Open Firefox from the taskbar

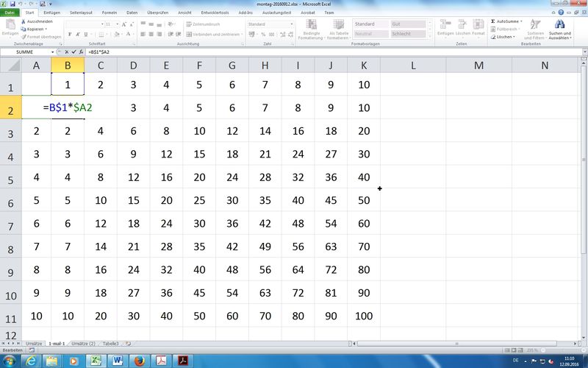(140, 361)
